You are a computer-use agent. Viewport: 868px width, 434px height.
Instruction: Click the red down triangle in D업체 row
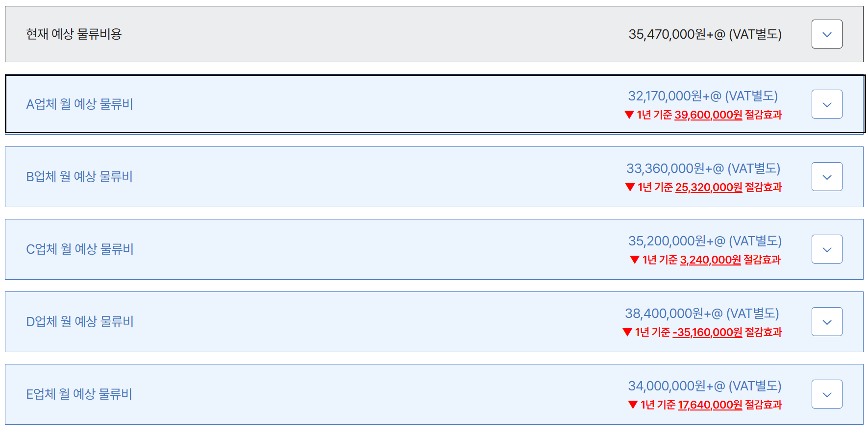coord(627,333)
